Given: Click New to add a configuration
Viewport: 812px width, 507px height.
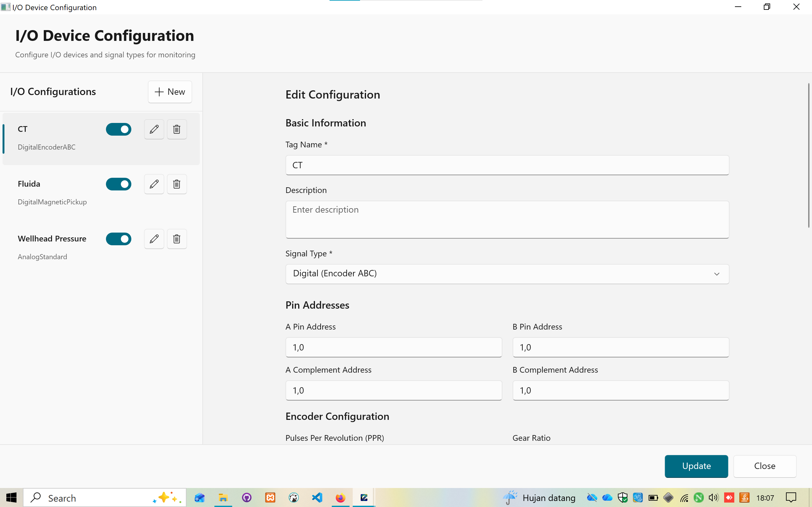Looking at the screenshot, I should [x=170, y=92].
